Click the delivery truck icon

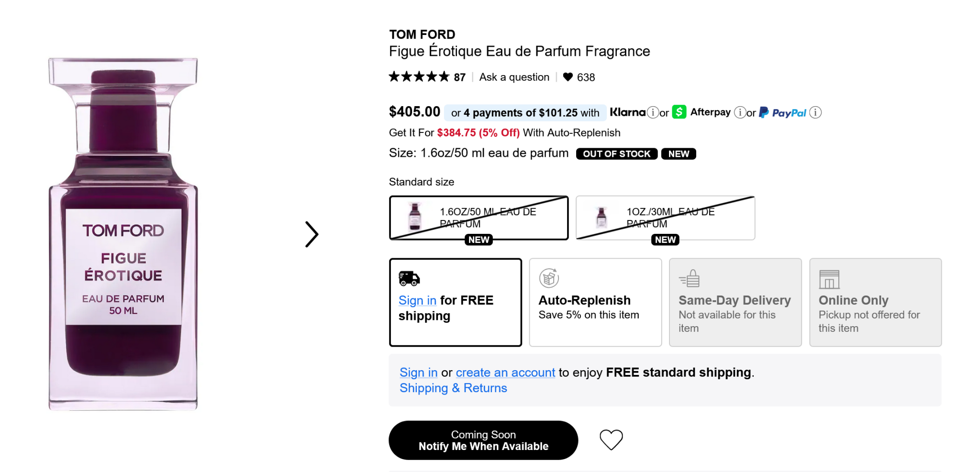coord(409,278)
